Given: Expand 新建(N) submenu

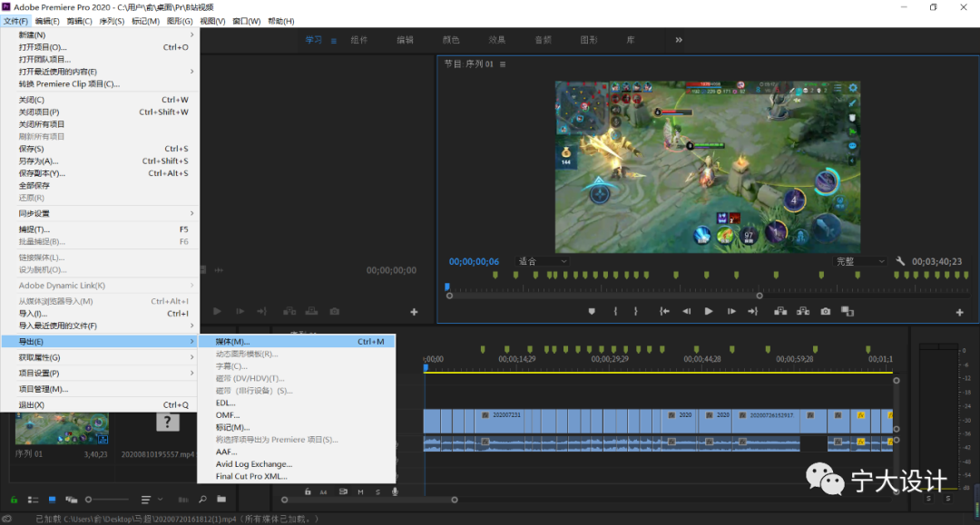Looking at the screenshot, I should click(100, 35).
